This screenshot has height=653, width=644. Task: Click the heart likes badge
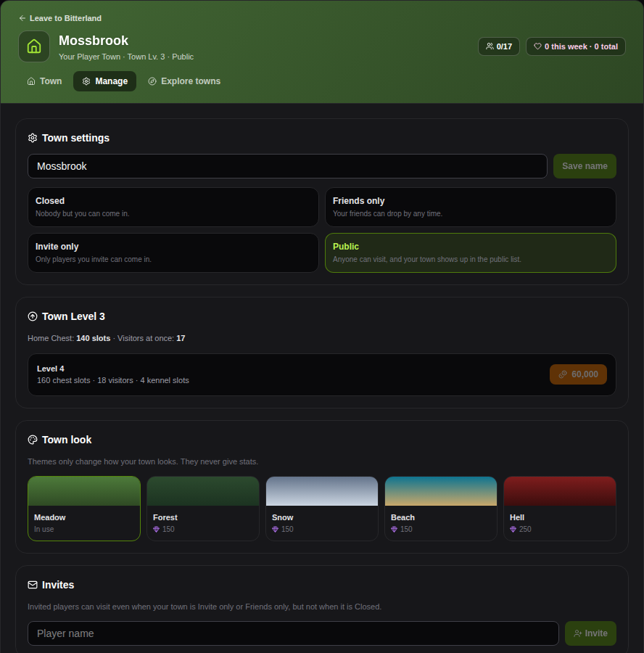click(575, 46)
